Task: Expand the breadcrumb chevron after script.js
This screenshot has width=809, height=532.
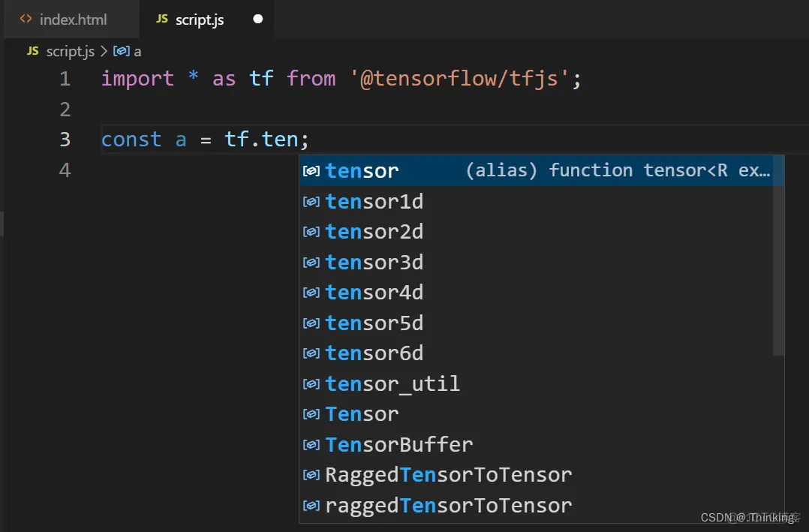Action: [104, 51]
